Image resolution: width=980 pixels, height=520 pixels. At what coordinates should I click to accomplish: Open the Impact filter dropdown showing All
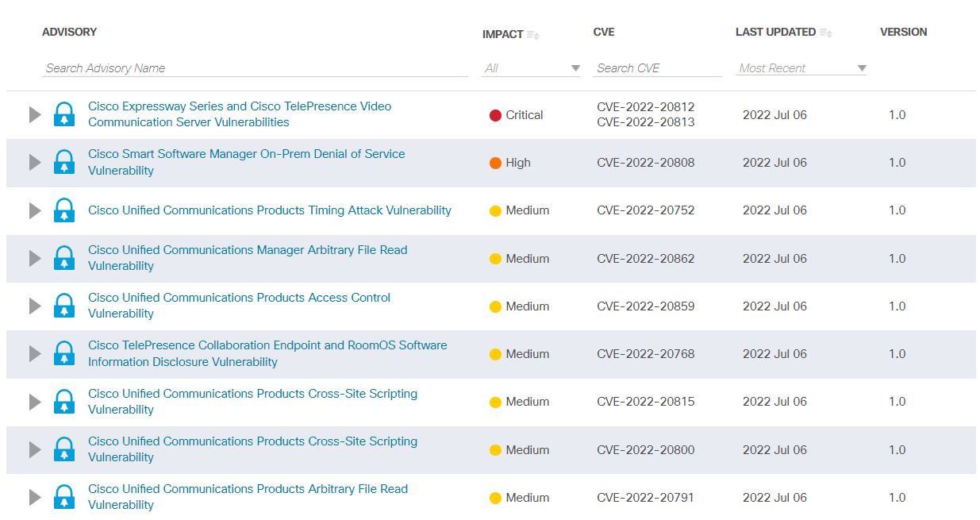pos(532,68)
